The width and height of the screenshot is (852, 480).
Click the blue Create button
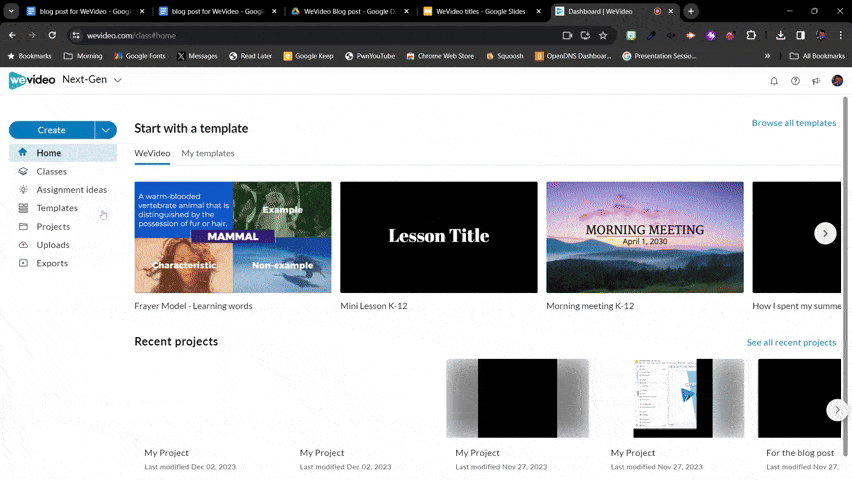click(52, 130)
